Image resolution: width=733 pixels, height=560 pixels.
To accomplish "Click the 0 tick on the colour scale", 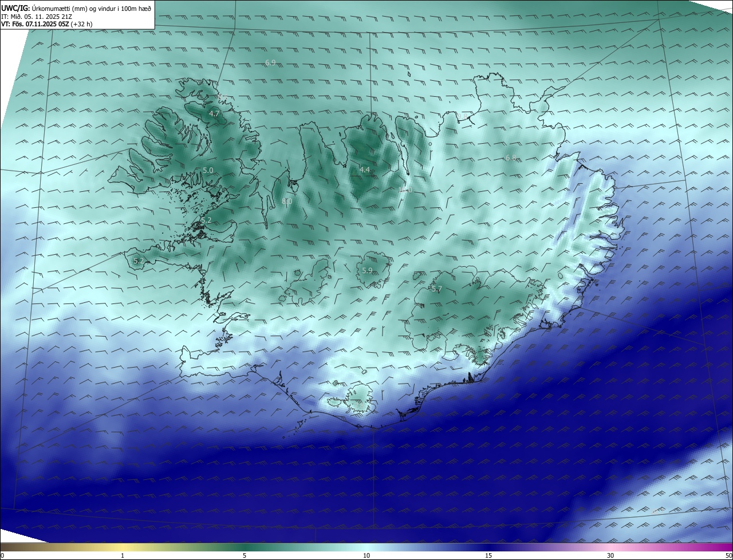I will point(2,555).
